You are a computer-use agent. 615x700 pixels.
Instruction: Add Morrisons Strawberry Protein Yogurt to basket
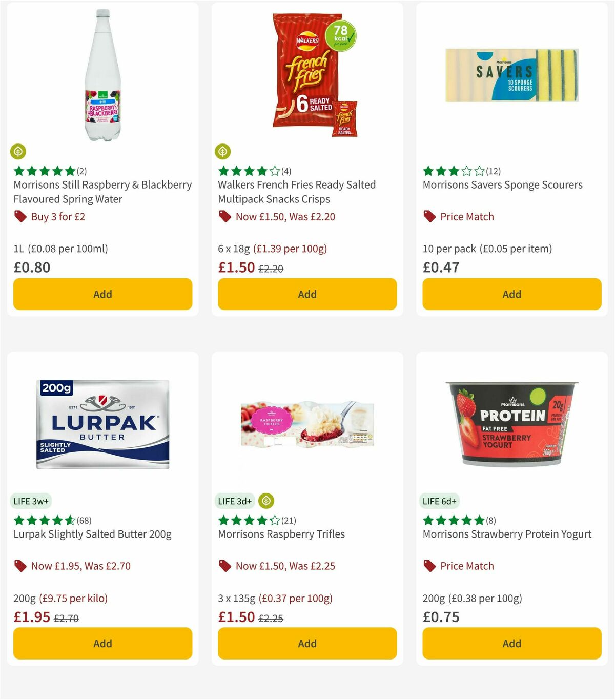[511, 643]
